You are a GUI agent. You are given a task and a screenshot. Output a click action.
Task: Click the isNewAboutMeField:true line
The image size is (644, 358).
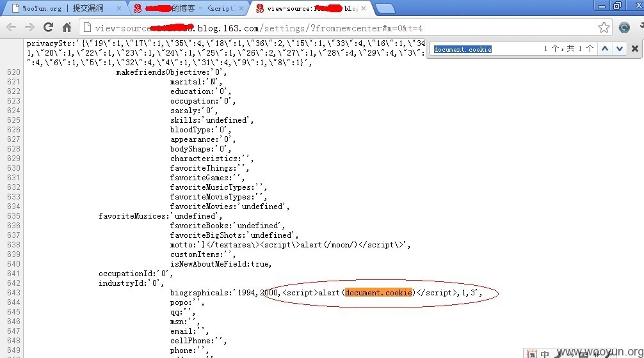click(x=221, y=264)
